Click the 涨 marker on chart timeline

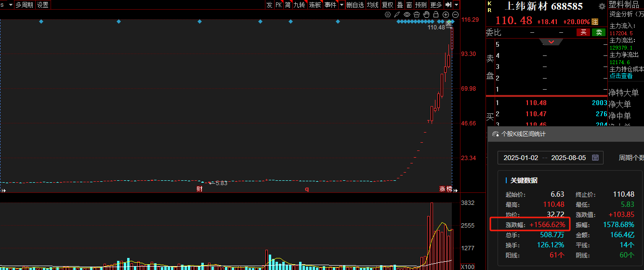coord(442,189)
